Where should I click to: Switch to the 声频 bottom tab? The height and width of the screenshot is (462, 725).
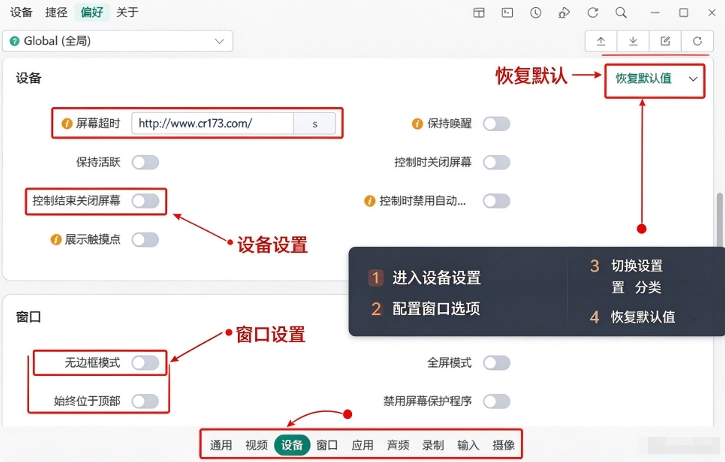[x=398, y=445]
